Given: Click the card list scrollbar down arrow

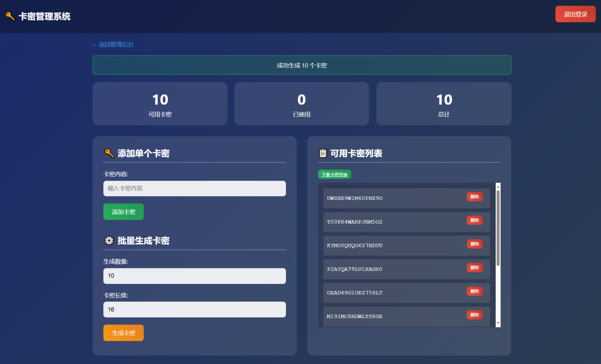Looking at the screenshot, I should (x=498, y=323).
